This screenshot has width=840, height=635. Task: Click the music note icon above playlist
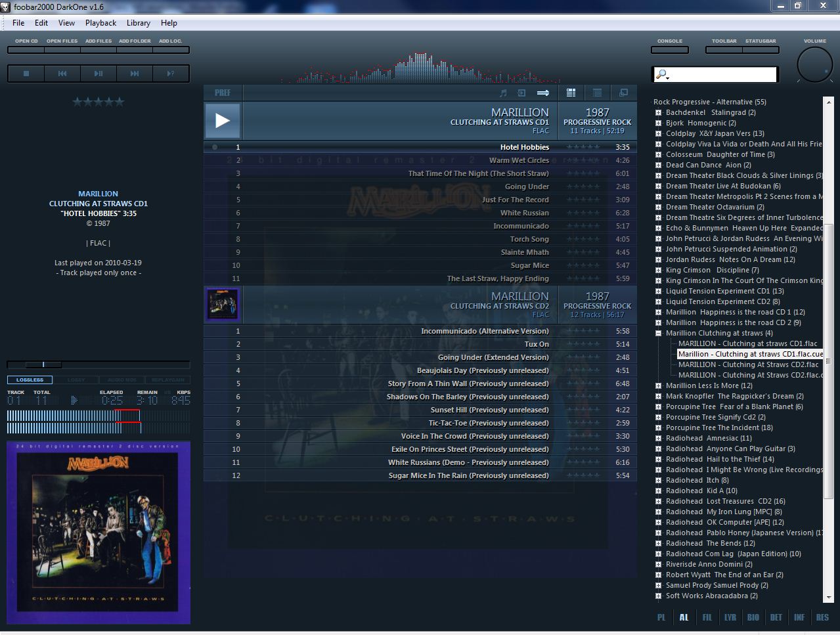(x=504, y=93)
